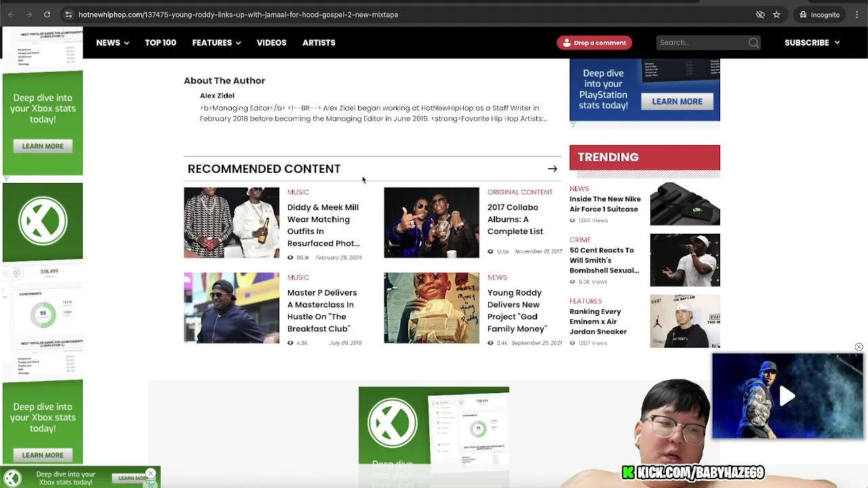Screen dimensions: 868x488
Task: Open Young Roddy God Family Money article
Action: coord(517,310)
